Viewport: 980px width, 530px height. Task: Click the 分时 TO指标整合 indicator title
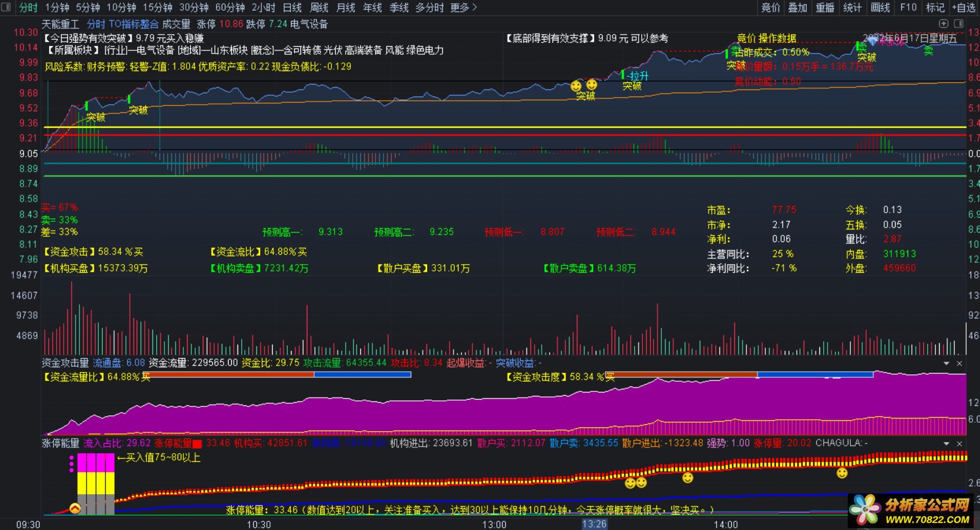tap(123, 24)
